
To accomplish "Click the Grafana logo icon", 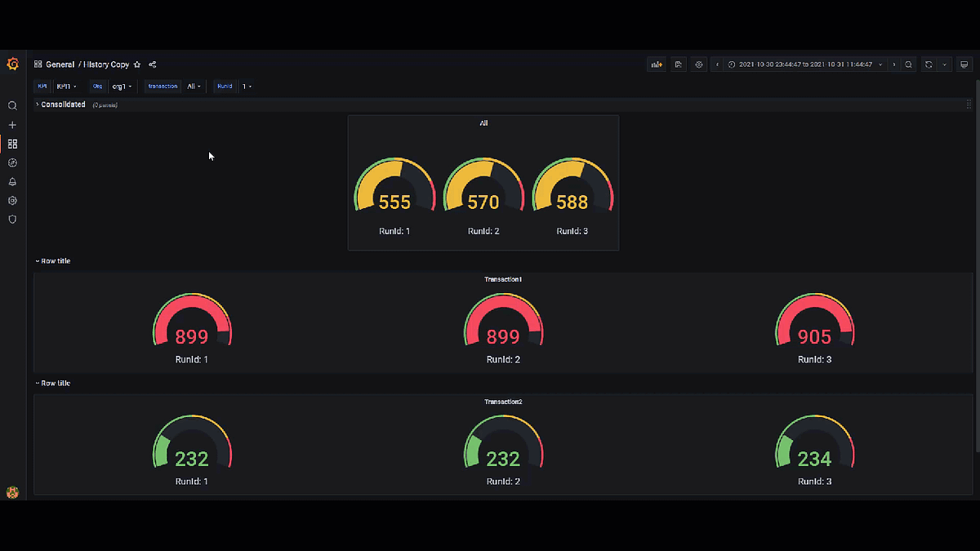I will 12,64.
